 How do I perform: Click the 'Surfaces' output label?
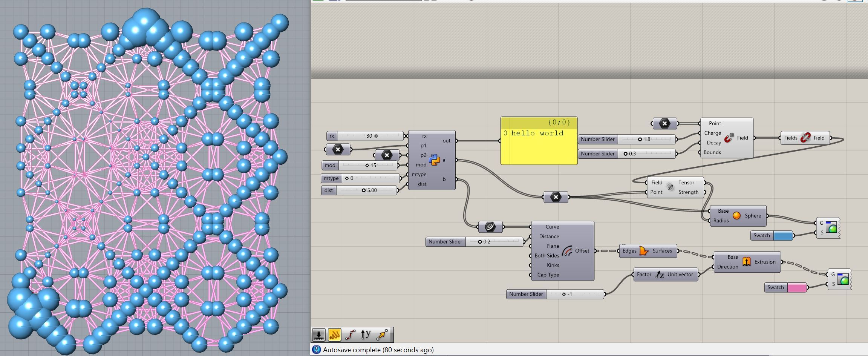[662, 251]
